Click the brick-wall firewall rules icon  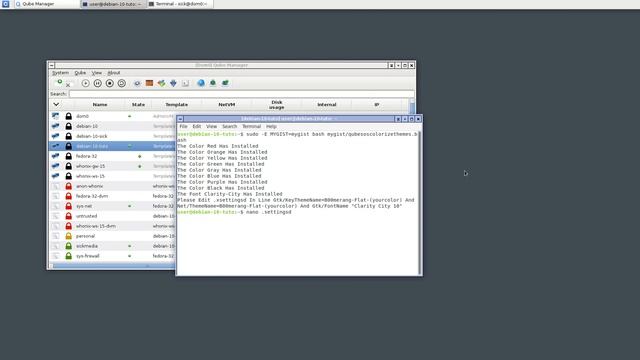149,83
